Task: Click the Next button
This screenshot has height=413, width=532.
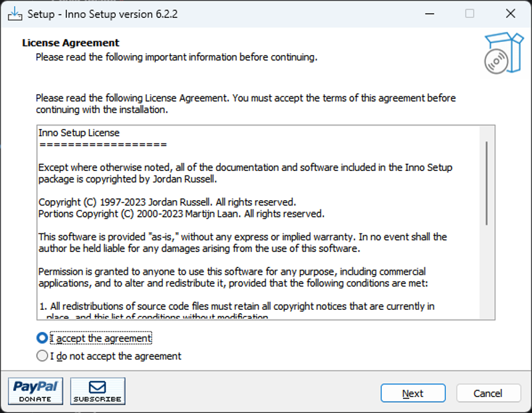Action: click(x=413, y=393)
